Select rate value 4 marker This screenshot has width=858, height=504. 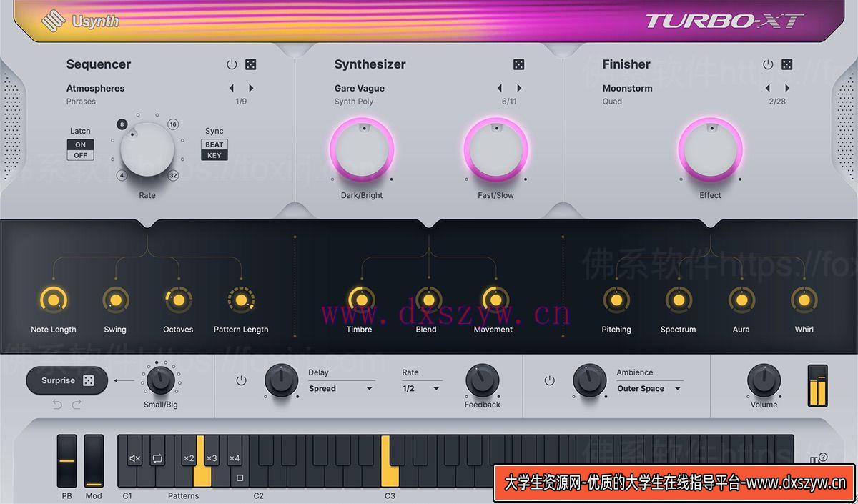[122, 175]
